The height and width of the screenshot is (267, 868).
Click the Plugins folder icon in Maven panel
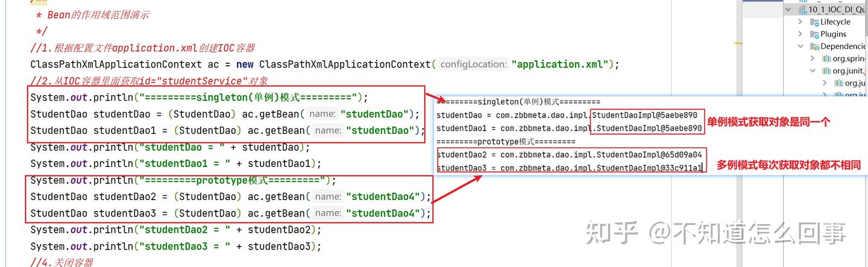tap(815, 34)
